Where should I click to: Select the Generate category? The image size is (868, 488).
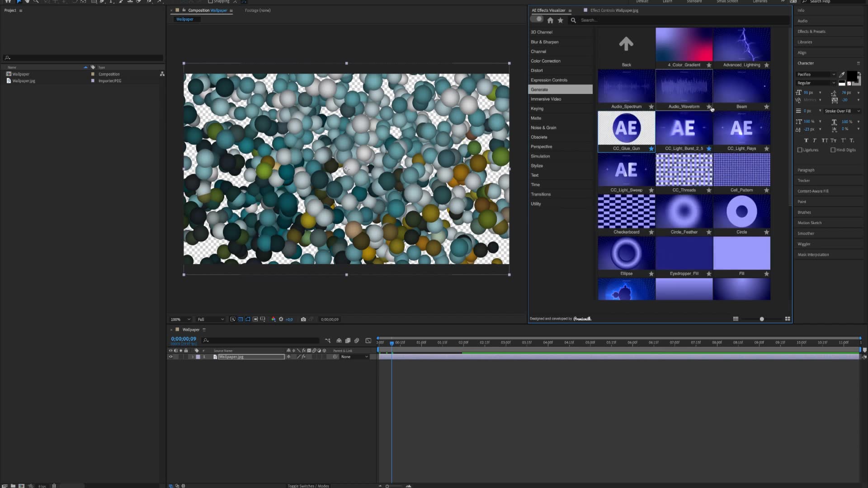click(560, 89)
